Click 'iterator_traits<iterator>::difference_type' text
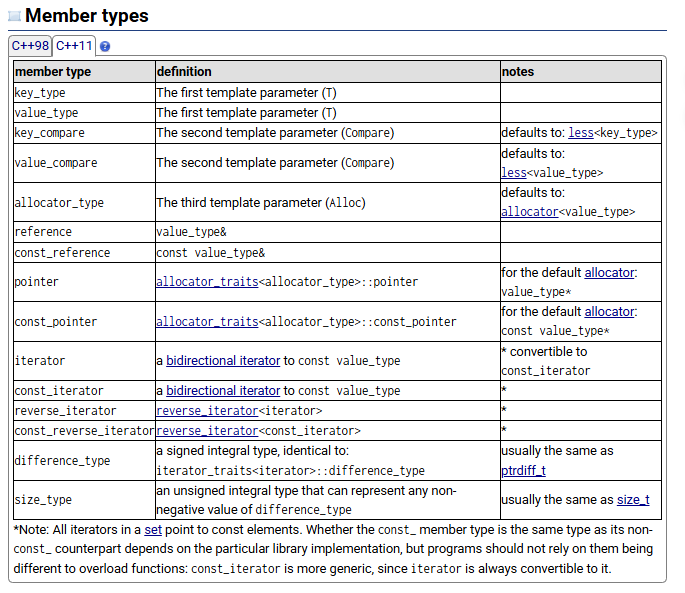 point(291,471)
